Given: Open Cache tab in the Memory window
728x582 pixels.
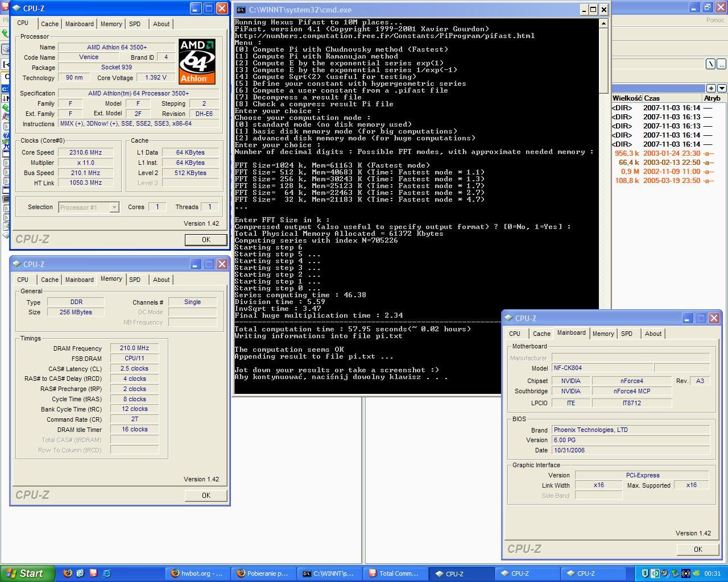Looking at the screenshot, I should [x=49, y=280].
